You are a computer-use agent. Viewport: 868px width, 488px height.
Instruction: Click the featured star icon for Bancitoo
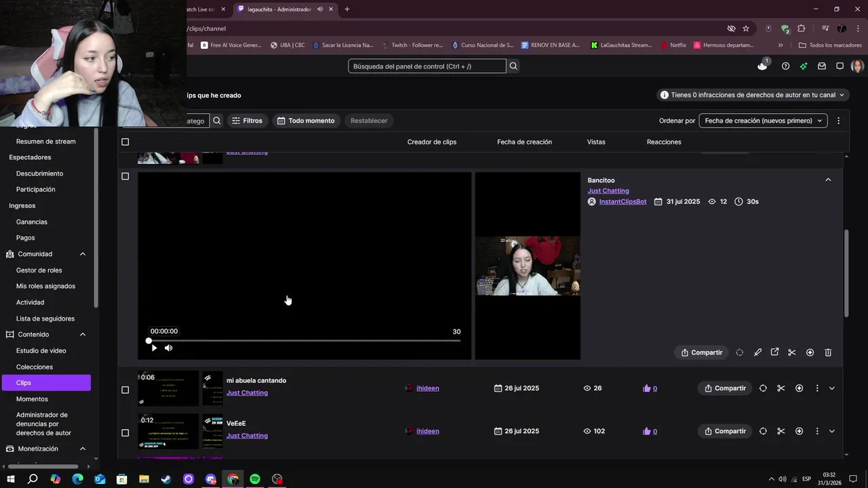[x=810, y=352]
